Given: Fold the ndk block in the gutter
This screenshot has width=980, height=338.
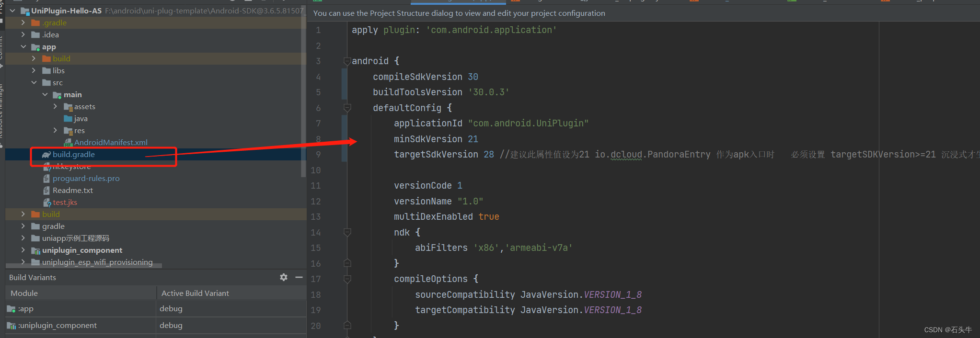Looking at the screenshot, I should [347, 232].
